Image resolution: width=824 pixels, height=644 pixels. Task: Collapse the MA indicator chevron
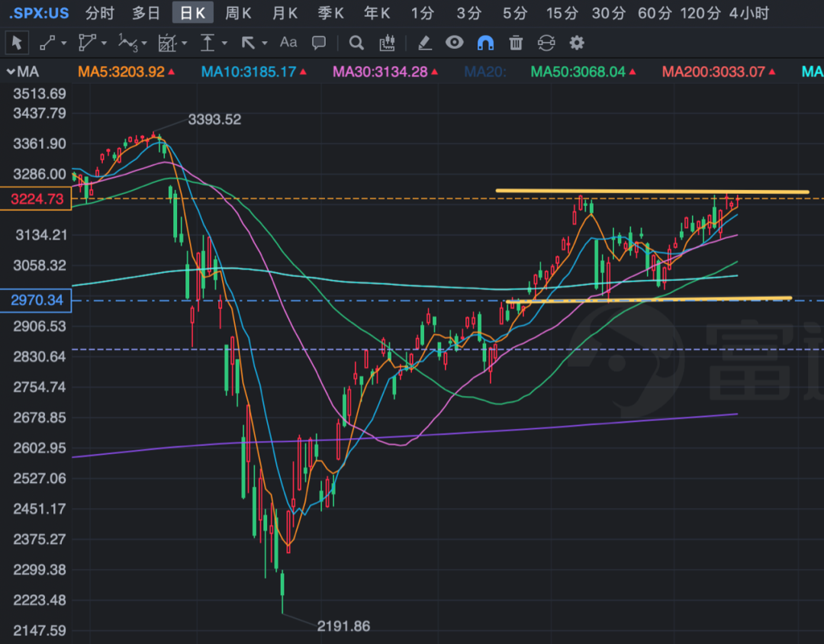coord(10,72)
